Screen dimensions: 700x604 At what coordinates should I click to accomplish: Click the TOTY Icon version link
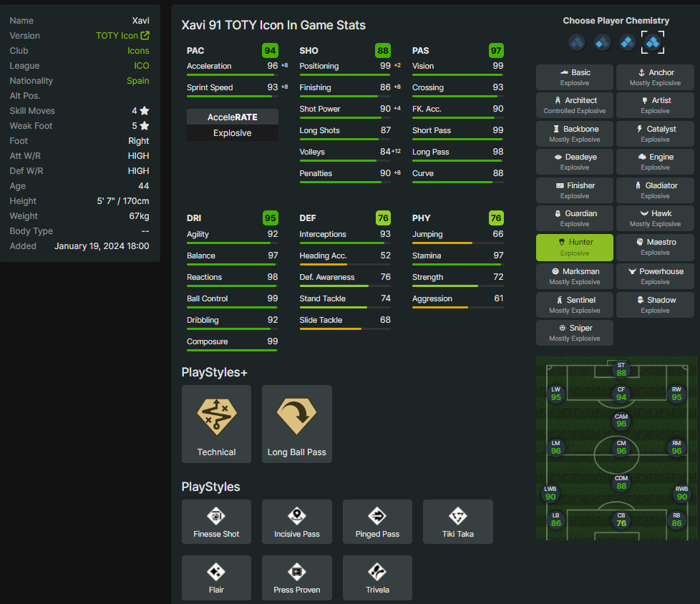point(117,36)
